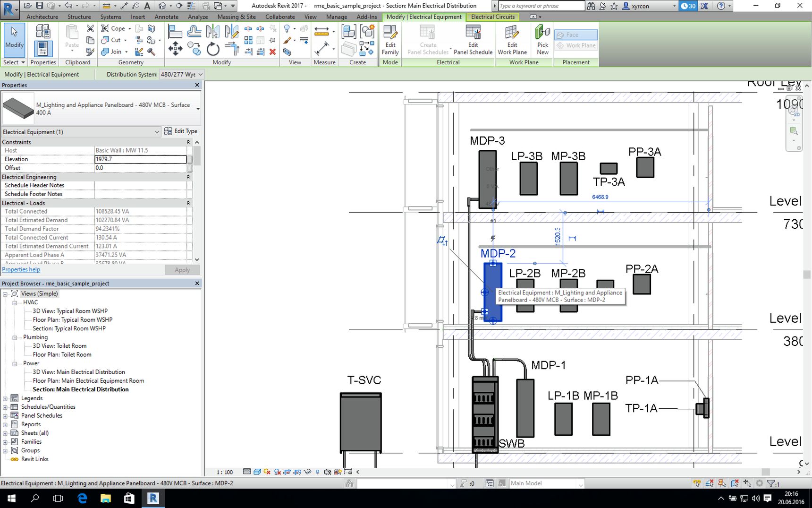Open the Systems ribbon tab

[110, 17]
